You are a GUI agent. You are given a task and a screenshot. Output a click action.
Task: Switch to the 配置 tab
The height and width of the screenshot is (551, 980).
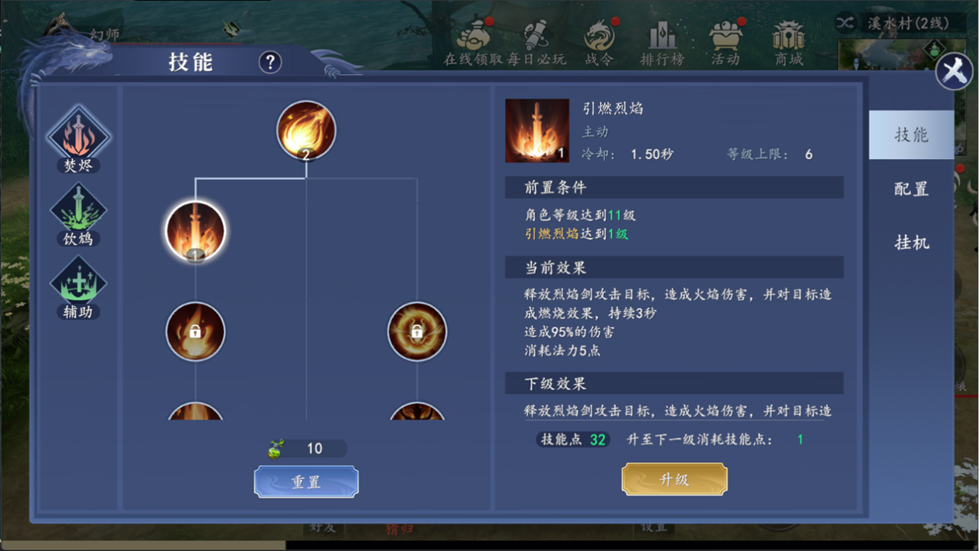[911, 189]
